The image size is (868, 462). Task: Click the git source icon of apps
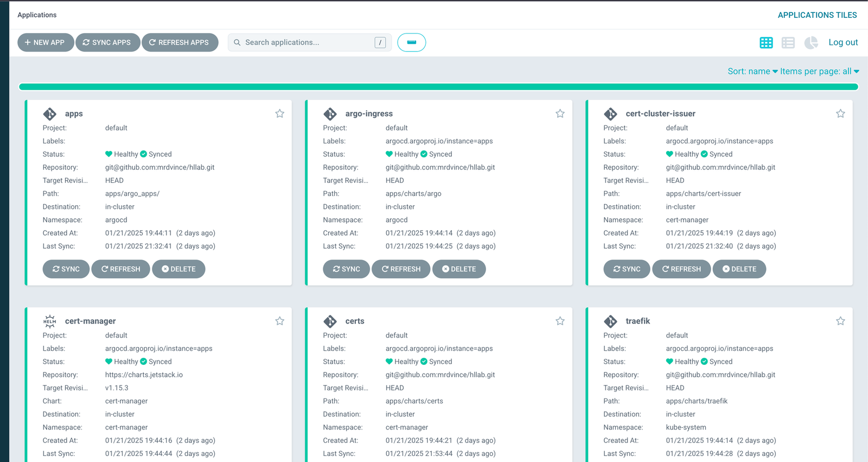tap(50, 113)
